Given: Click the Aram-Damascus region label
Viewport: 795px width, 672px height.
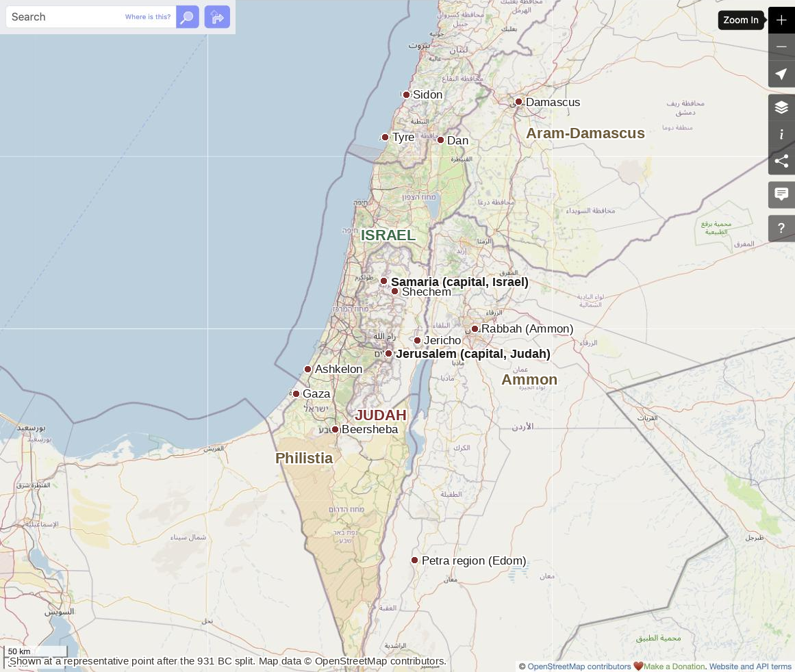Looking at the screenshot, I should coord(585,133).
